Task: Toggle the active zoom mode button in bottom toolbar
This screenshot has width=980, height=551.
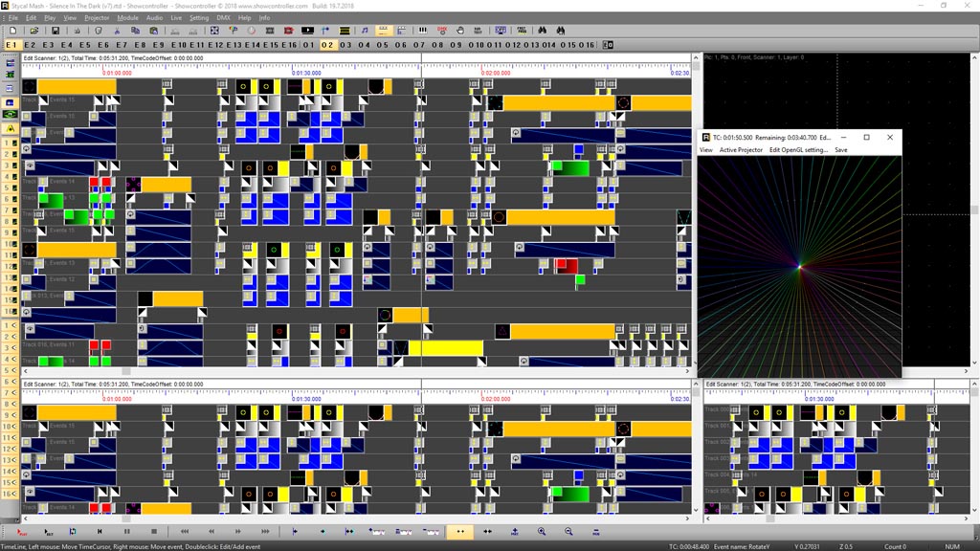Action: 460,533
